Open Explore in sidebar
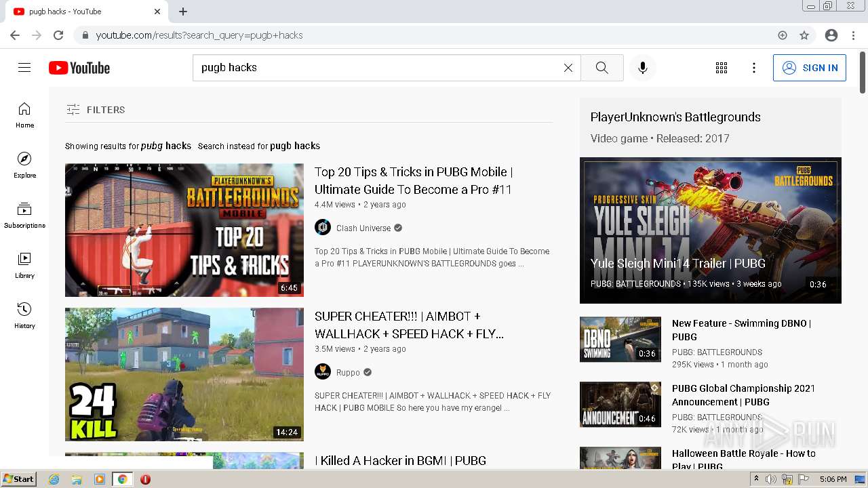The image size is (868, 488). tap(24, 165)
